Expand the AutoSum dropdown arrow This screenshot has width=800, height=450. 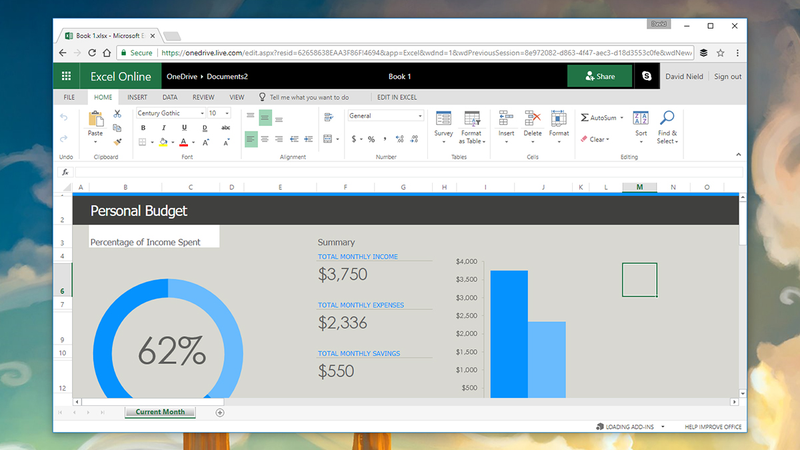621,118
